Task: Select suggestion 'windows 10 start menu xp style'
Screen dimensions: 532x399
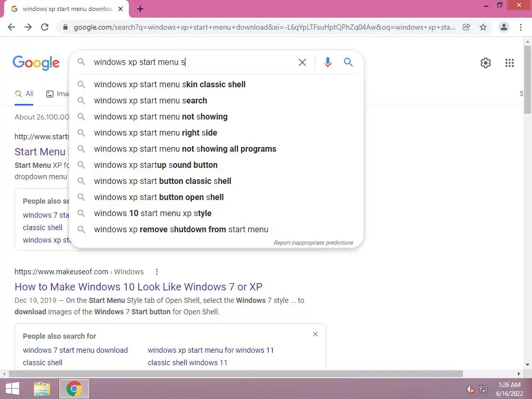Action: coord(217,214)
